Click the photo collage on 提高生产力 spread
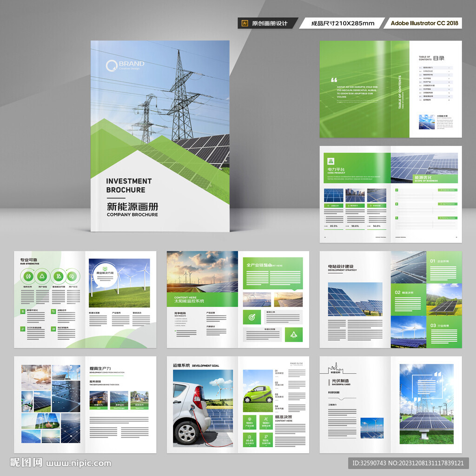The image size is (476, 476). [51, 404]
